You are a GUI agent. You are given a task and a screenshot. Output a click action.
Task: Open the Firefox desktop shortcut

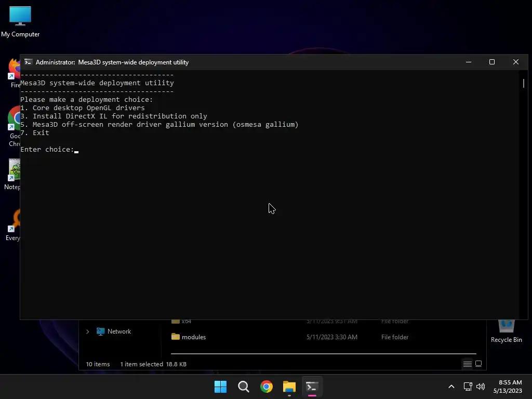pos(14,73)
